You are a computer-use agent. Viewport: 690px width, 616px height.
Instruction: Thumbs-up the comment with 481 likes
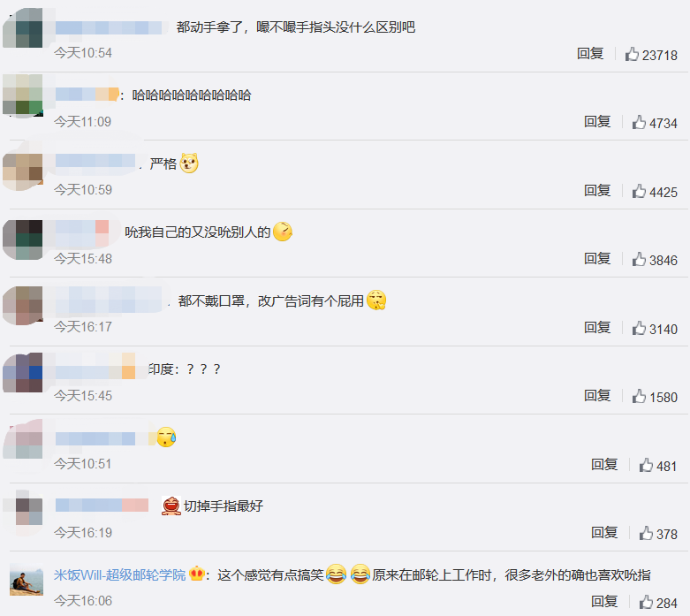(x=646, y=465)
